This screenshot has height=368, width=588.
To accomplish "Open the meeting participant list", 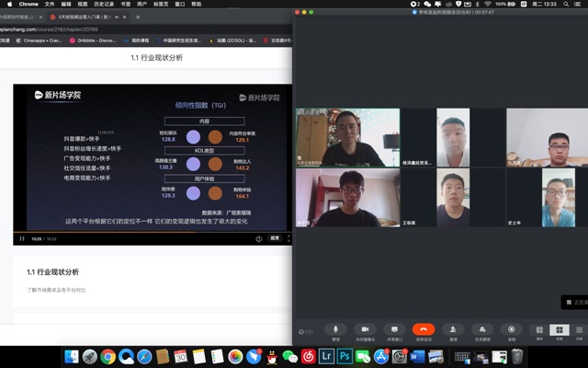I will 579,329.
